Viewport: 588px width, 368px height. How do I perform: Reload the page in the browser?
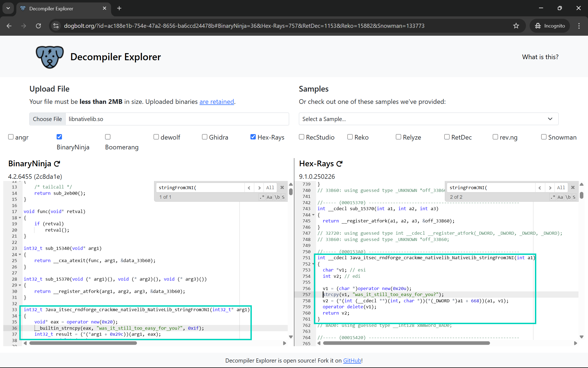tap(38, 26)
